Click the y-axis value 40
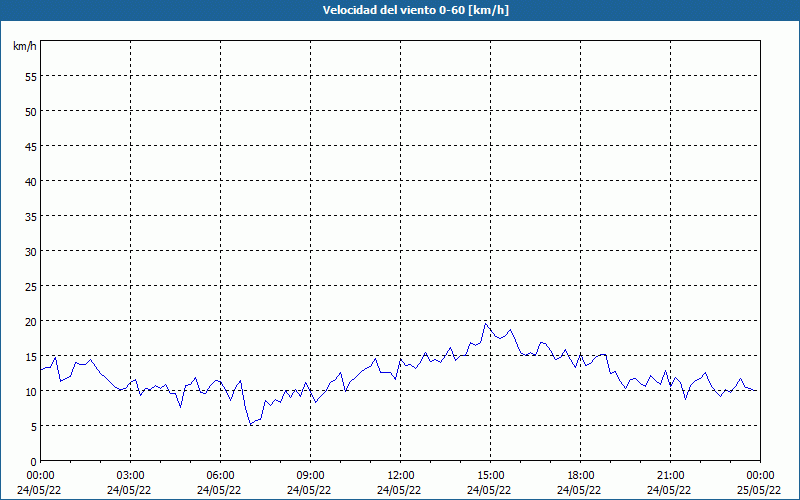This screenshot has width=800, height=500. (x=31, y=181)
